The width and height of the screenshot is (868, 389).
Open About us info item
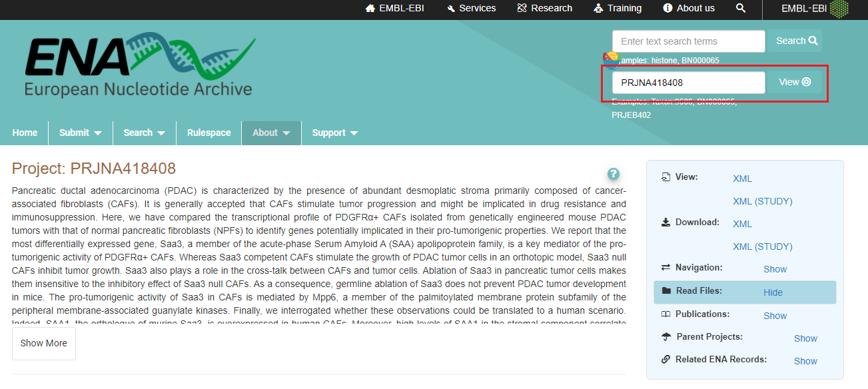tap(689, 8)
